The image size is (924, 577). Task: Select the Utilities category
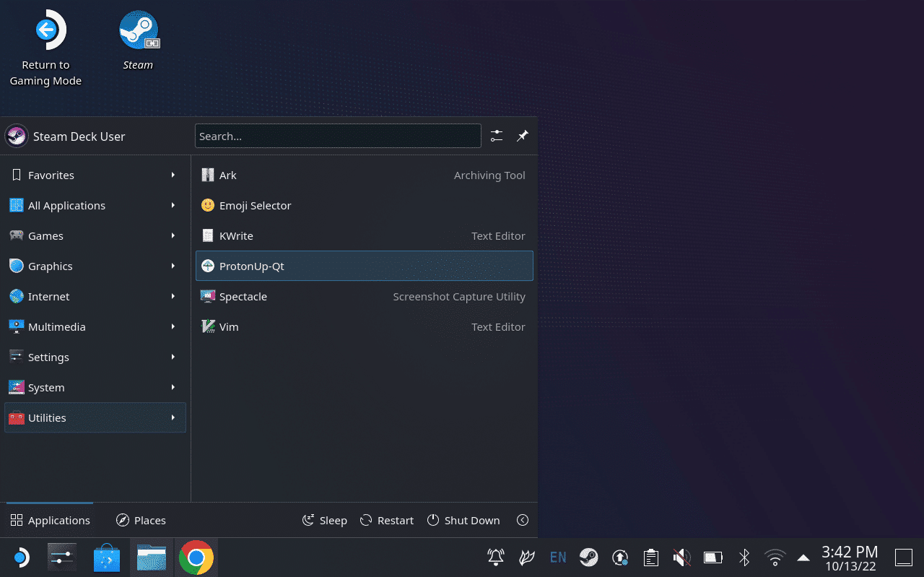point(95,418)
